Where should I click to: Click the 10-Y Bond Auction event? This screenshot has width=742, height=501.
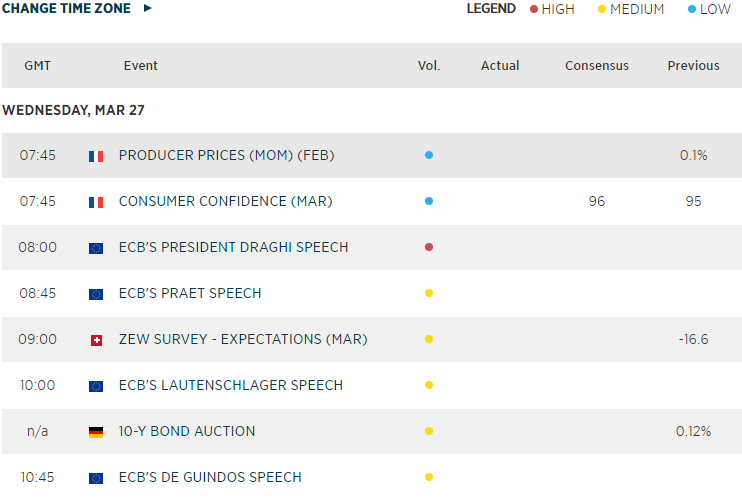tap(187, 431)
